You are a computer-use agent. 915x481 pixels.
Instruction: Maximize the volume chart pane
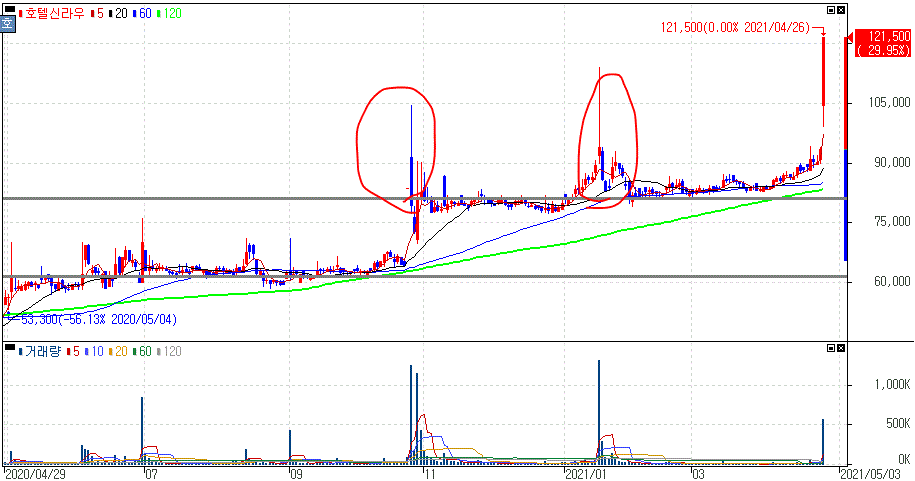[831, 348]
